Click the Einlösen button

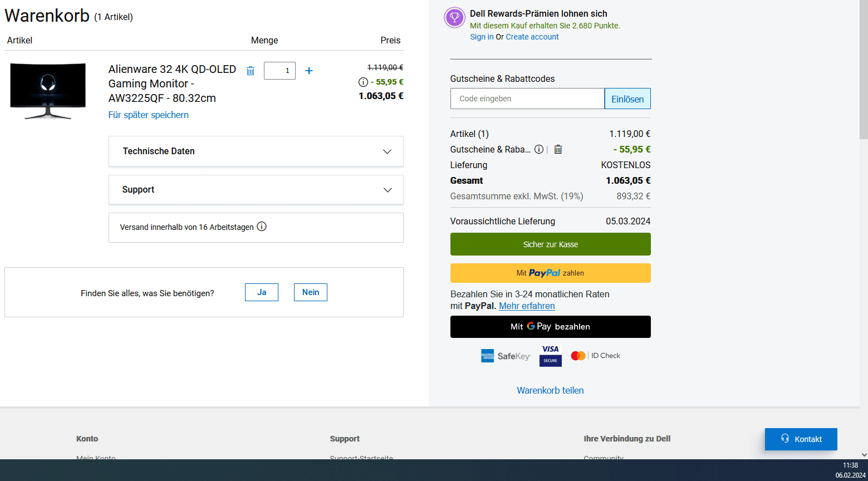click(x=627, y=99)
